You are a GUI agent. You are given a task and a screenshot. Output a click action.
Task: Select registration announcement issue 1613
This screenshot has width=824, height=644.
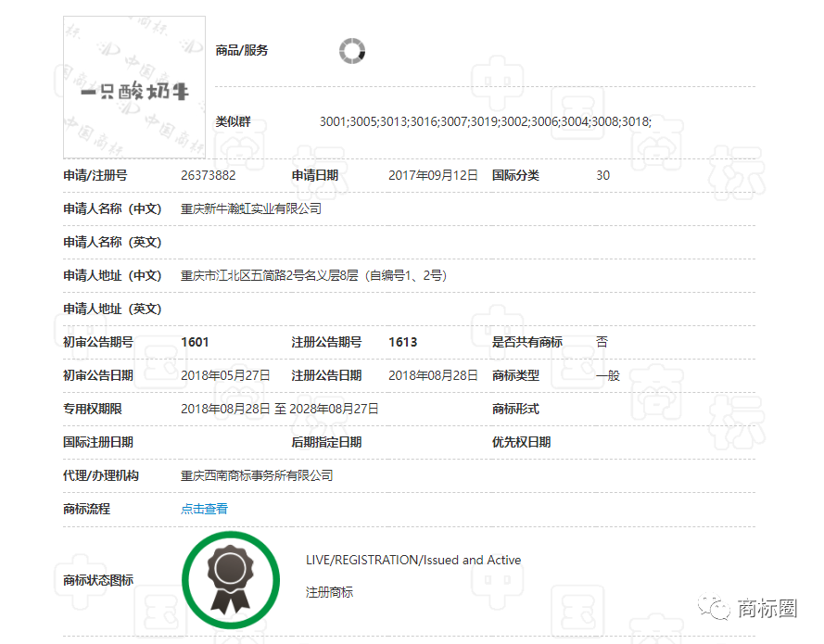tap(403, 342)
